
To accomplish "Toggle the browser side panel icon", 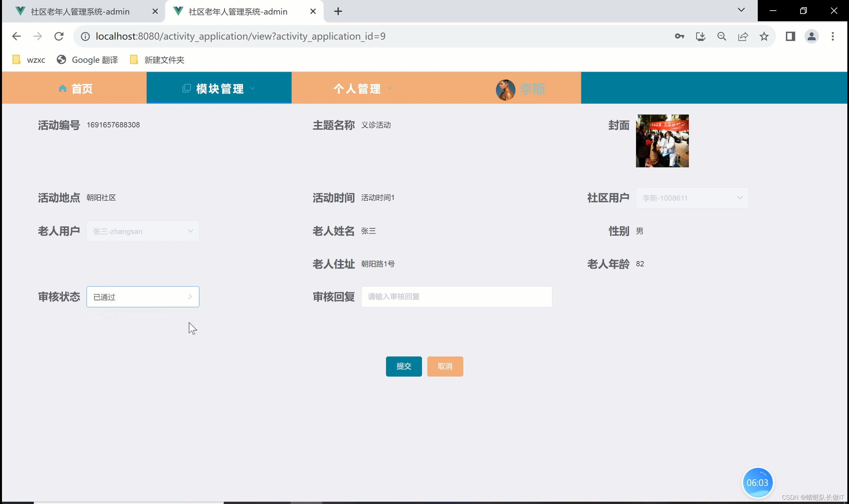I will (x=790, y=36).
